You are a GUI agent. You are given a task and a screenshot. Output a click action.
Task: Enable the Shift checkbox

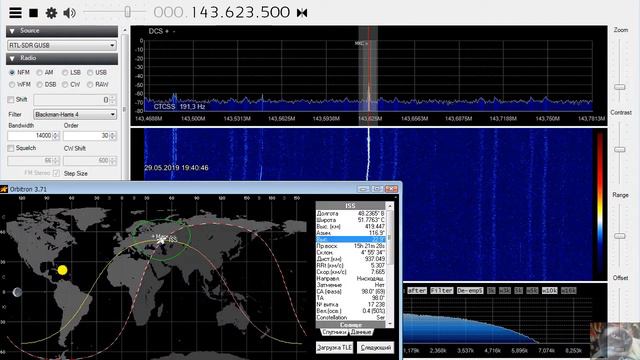[x=11, y=100]
